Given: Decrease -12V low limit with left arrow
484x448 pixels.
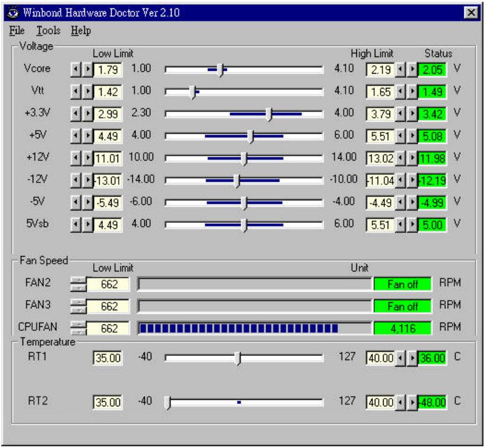Looking at the screenshot, I should [75, 181].
